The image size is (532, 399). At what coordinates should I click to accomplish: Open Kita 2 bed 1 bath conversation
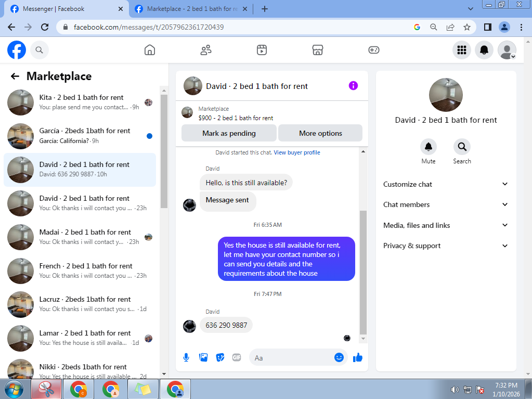80,102
